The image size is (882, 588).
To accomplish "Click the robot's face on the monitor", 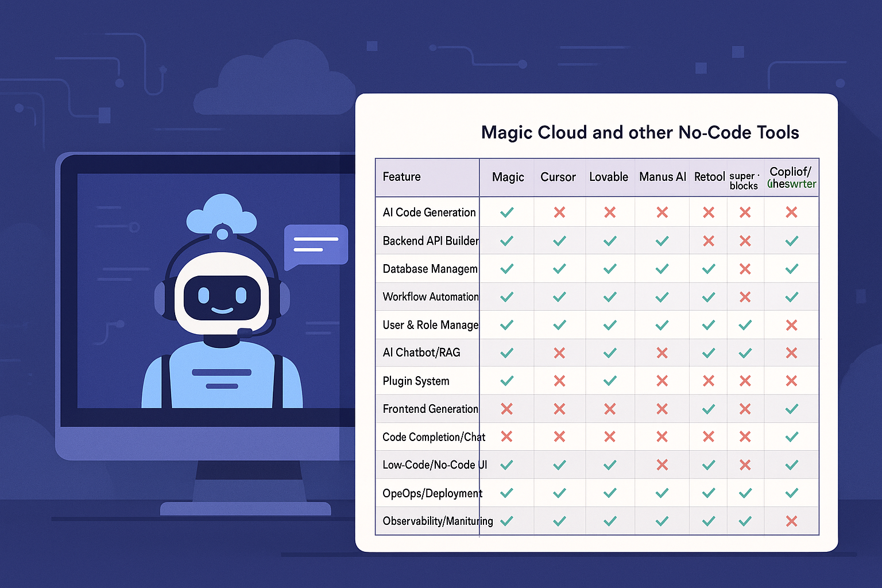I will tap(222, 298).
